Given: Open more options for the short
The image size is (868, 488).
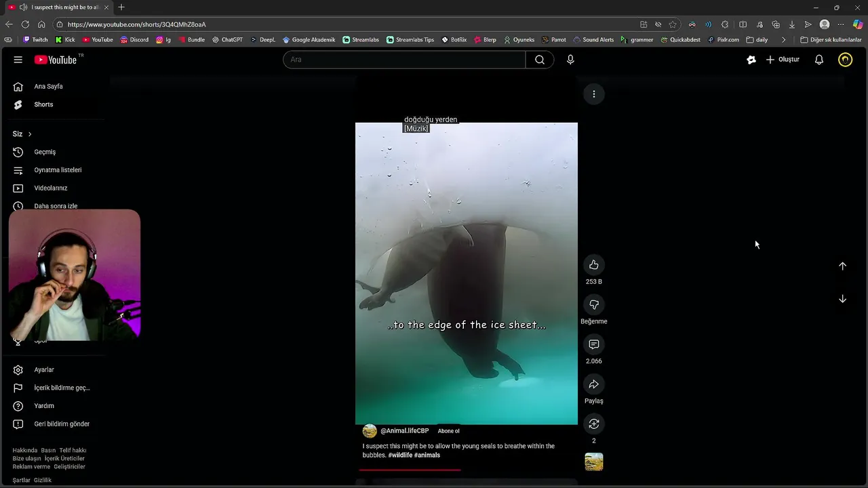Looking at the screenshot, I should pyautogui.click(x=594, y=94).
